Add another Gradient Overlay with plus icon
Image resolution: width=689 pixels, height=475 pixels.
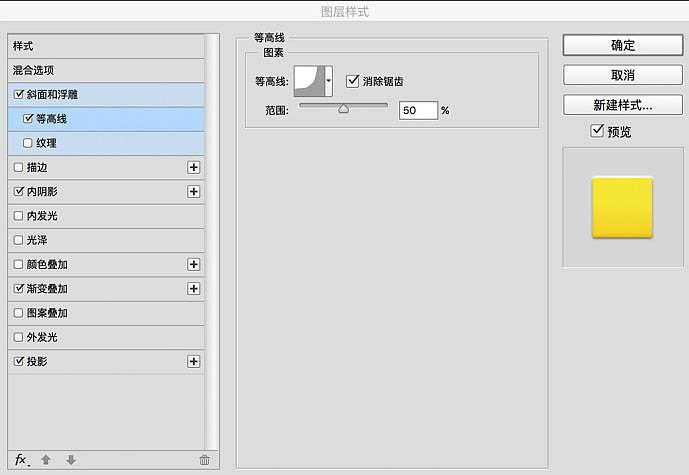pos(194,289)
